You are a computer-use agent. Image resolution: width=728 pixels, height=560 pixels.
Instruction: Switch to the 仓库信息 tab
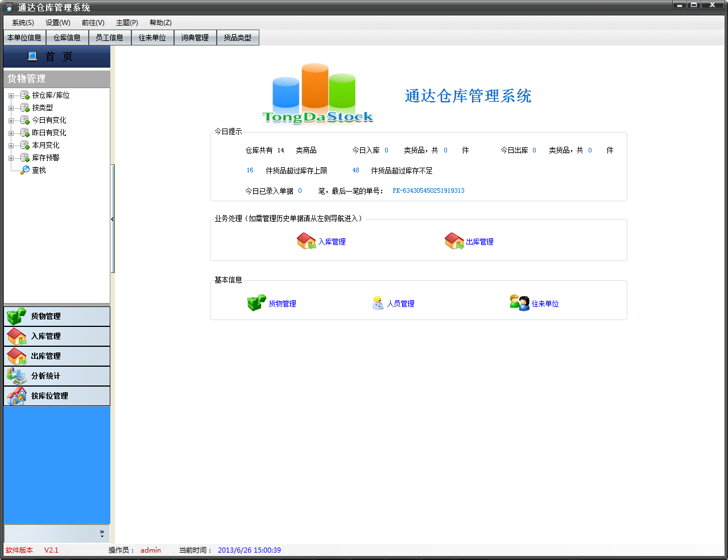67,38
